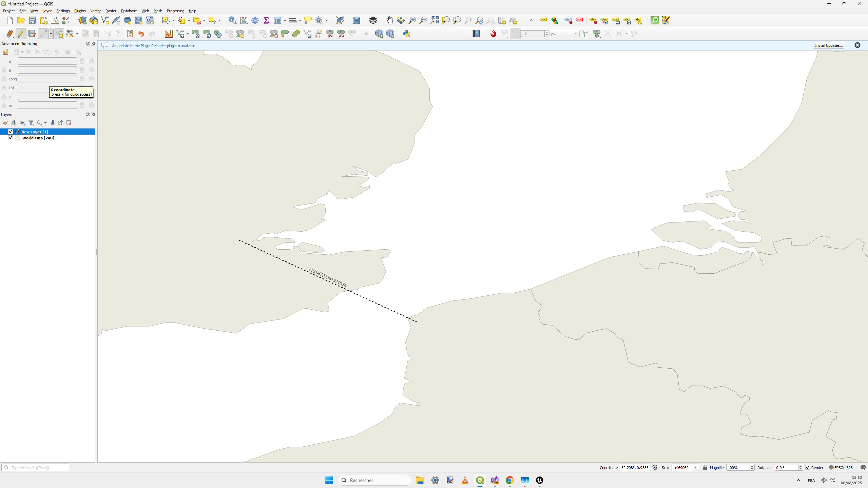868x488 pixels.
Task: Click the Identify Features tool
Action: (x=232, y=20)
